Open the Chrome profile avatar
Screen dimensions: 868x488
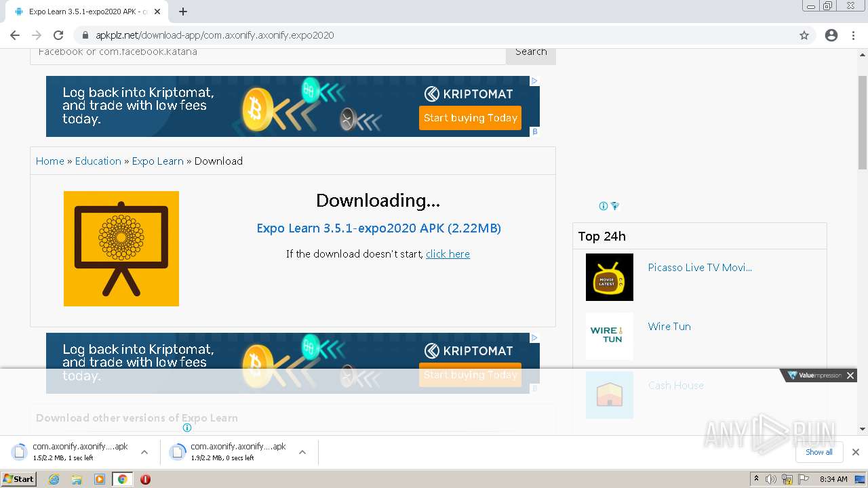point(831,35)
